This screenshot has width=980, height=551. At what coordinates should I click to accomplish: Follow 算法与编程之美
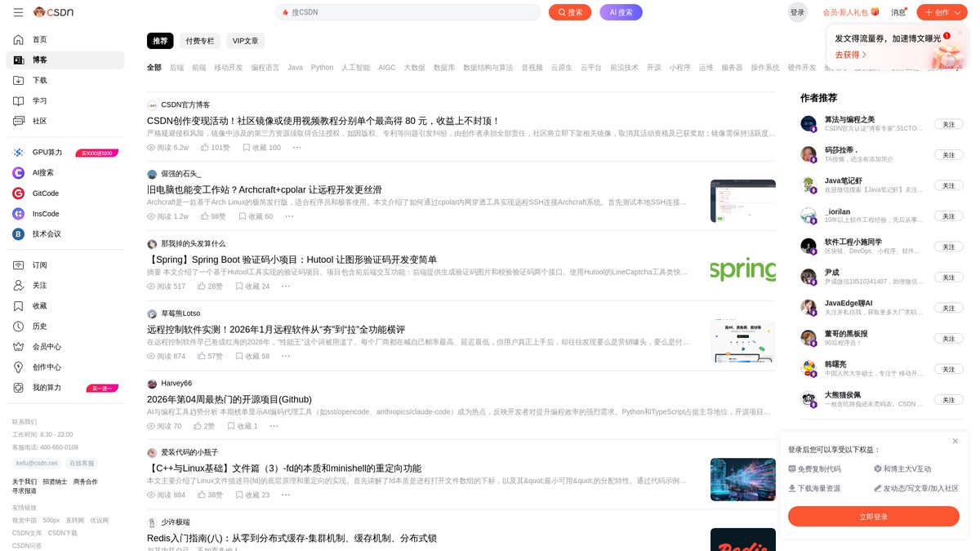949,124
